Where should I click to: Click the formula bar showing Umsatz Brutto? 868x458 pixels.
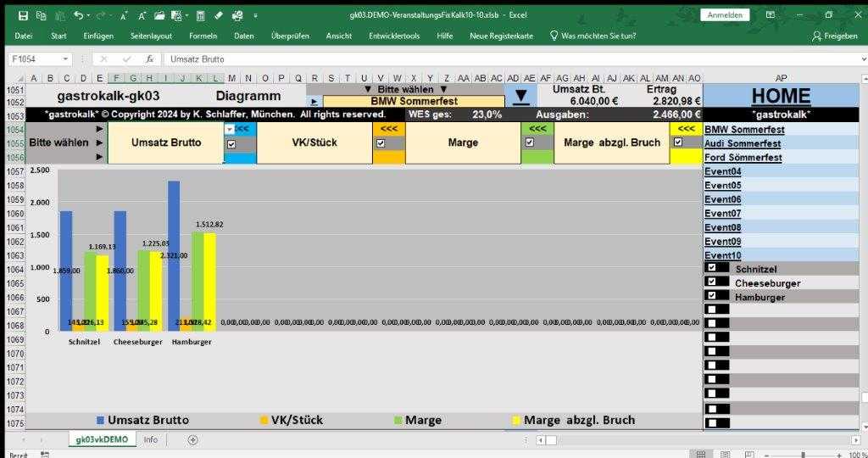tap(424, 59)
